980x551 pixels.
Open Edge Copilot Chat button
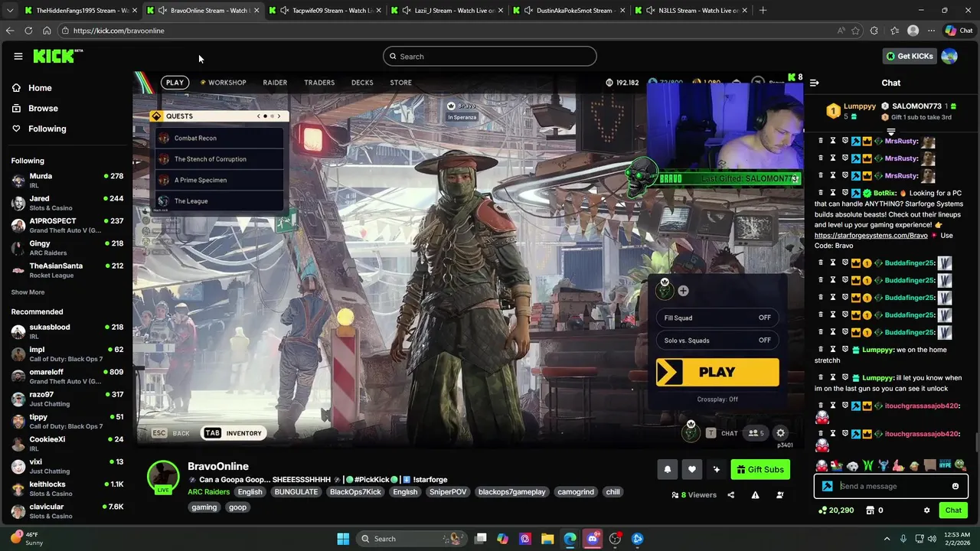pyautogui.click(x=961, y=31)
